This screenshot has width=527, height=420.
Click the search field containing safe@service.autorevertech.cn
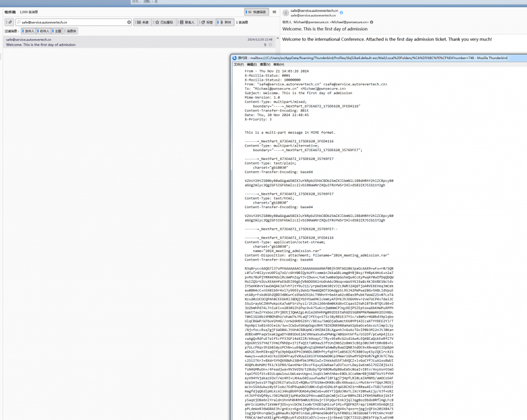pyautogui.click(x=74, y=22)
